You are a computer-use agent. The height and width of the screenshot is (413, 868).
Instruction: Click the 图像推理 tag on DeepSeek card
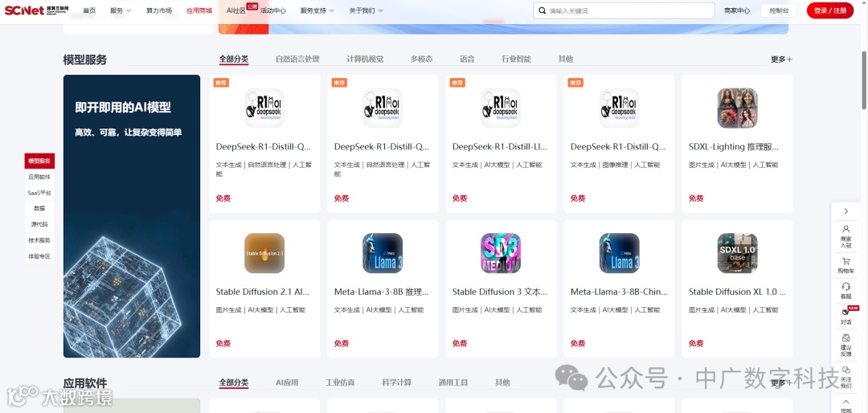click(x=615, y=165)
